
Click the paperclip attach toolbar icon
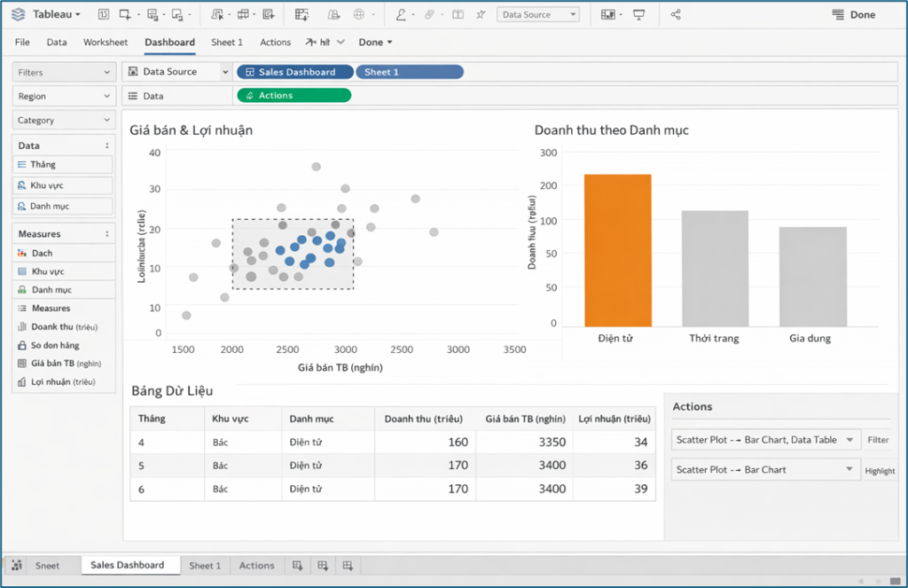point(429,14)
